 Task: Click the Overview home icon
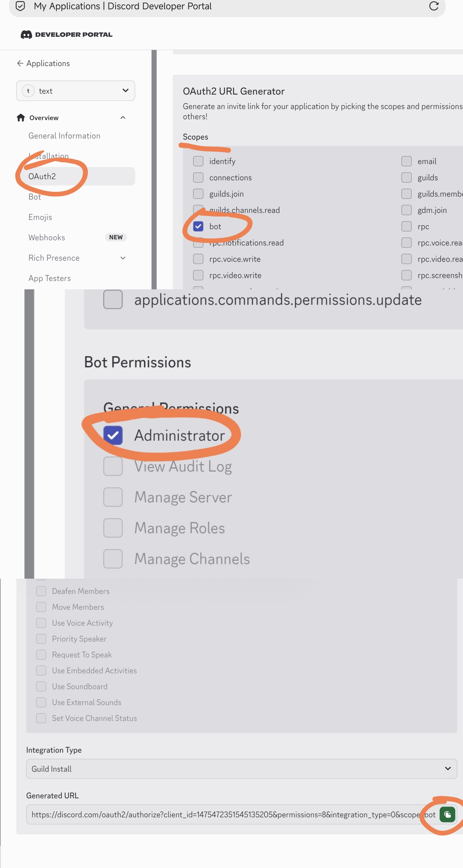[21, 118]
